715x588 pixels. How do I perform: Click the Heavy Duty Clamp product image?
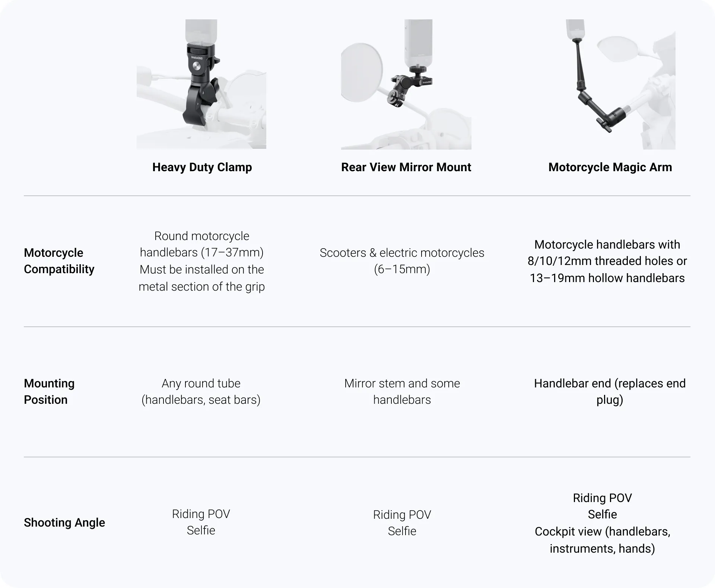tap(201, 84)
